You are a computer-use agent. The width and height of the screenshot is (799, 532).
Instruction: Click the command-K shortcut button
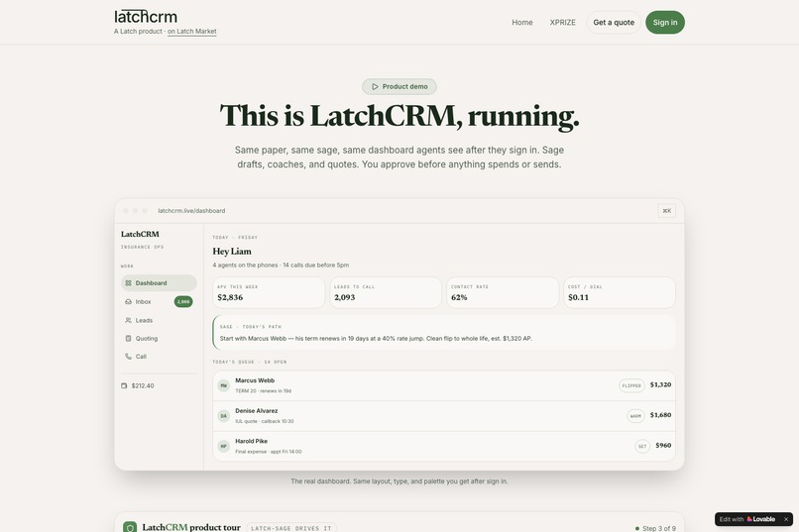point(666,211)
